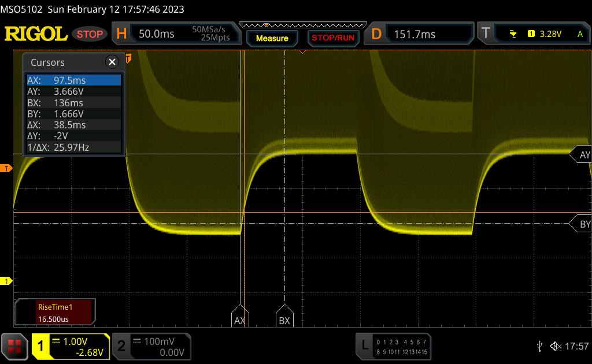Select the AX cursor handle
Image resolution: width=592 pixels, height=364 pixels.
[240, 315]
